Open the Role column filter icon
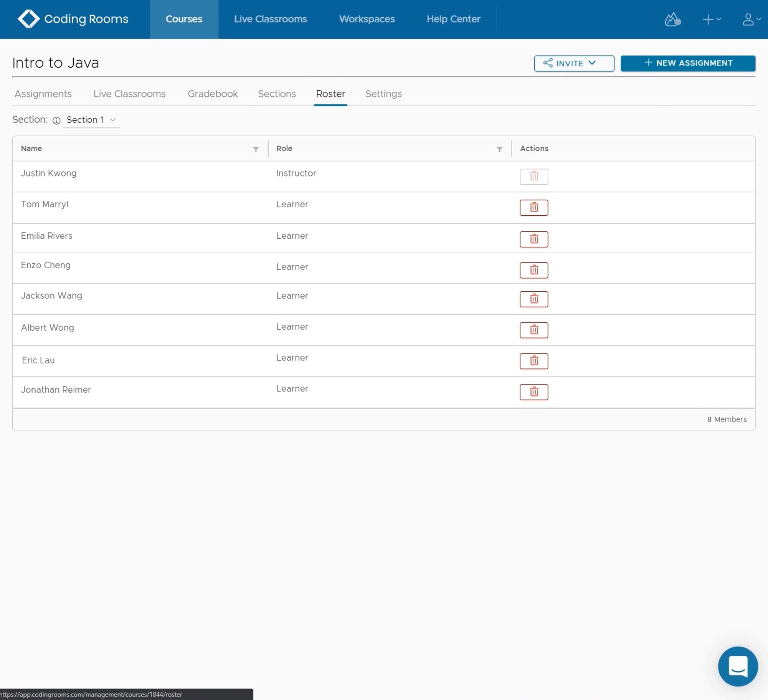 point(499,149)
